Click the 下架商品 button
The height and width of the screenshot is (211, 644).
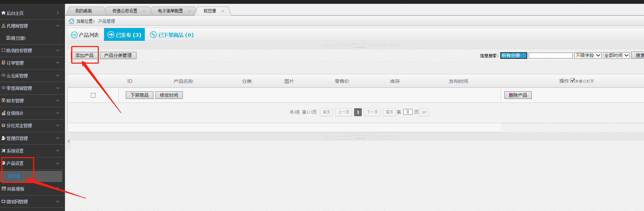pos(140,95)
